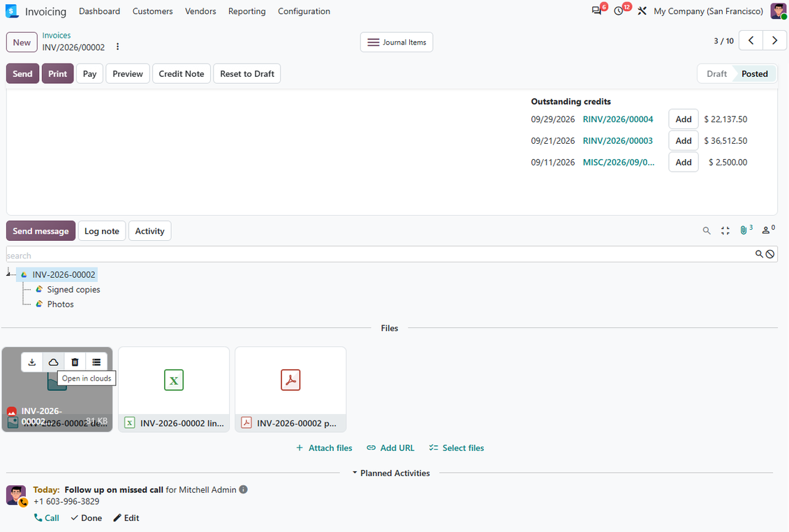Register payment with the Pay button
The width and height of the screenshot is (789, 532).
tap(89, 73)
